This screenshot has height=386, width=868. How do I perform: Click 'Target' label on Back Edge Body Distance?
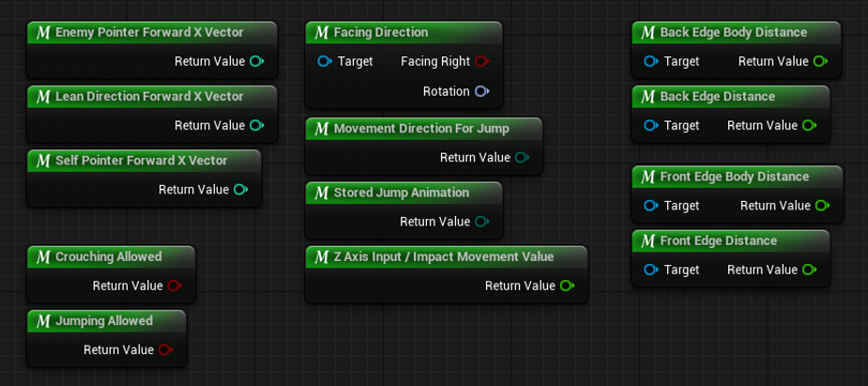682,61
